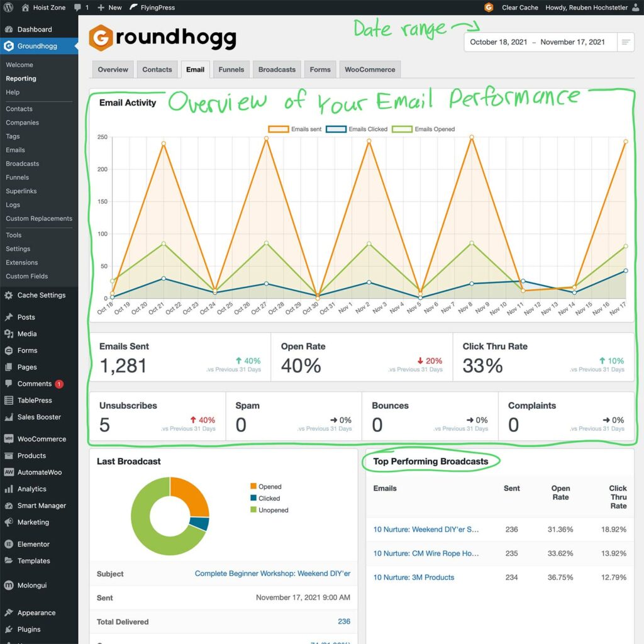The image size is (644, 644).
Task: Click the WordPress logo in admin bar
Action: (8, 8)
